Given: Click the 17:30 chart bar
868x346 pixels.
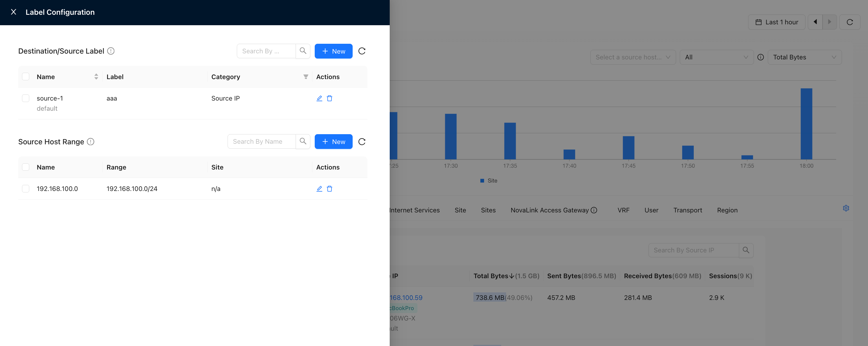Looking at the screenshot, I should 451,136.
